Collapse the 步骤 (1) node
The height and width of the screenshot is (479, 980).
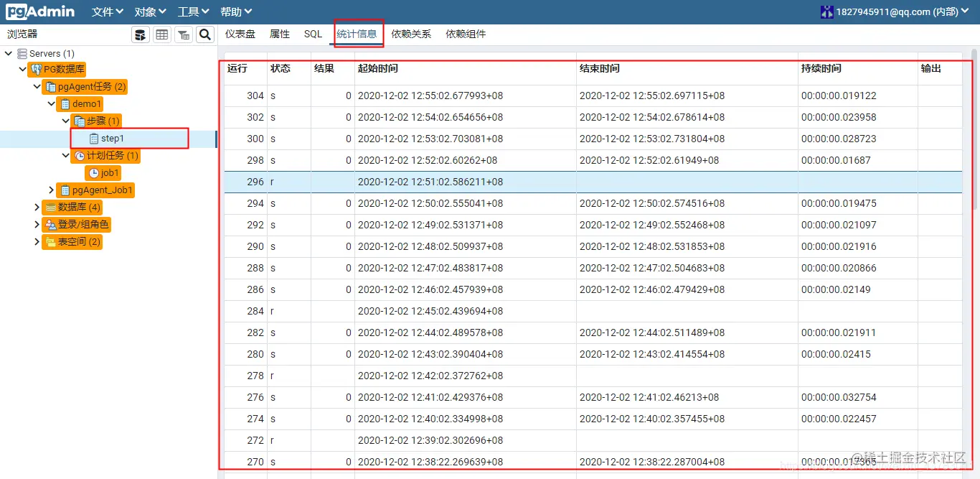point(65,121)
